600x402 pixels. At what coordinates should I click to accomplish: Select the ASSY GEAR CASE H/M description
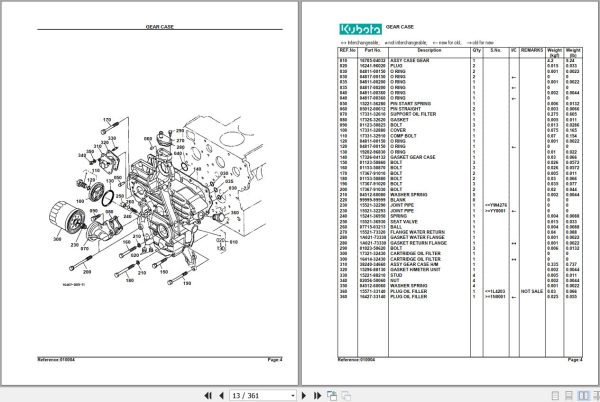tap(414, 264)
